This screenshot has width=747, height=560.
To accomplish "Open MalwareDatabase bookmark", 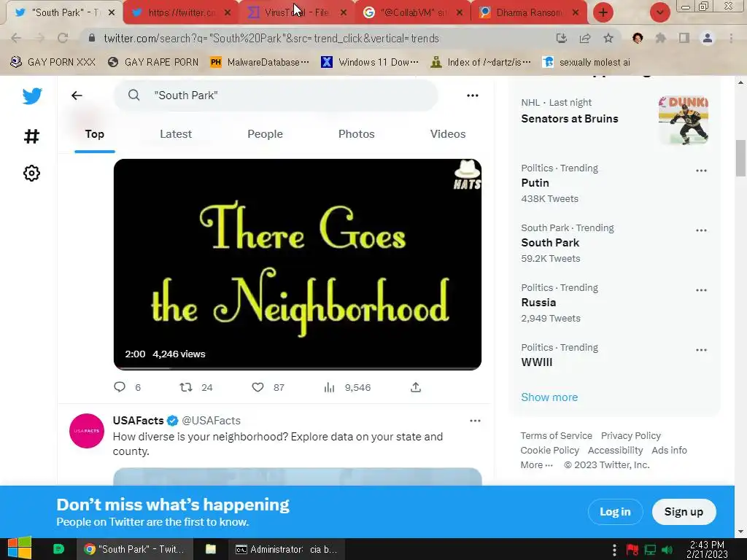I will tap(260, 62).
